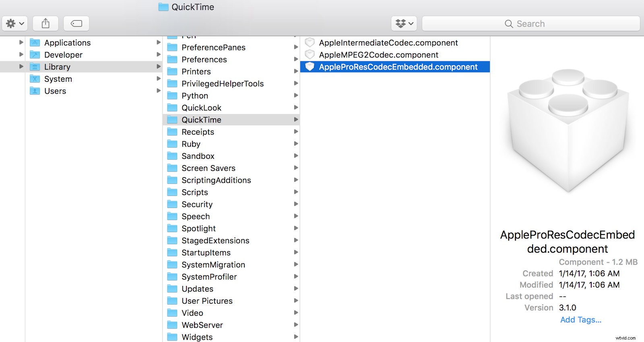The width and height of the screenshot is (644, 342).
Task: Select the WebServer folder
Action: [x=231, y=325]
